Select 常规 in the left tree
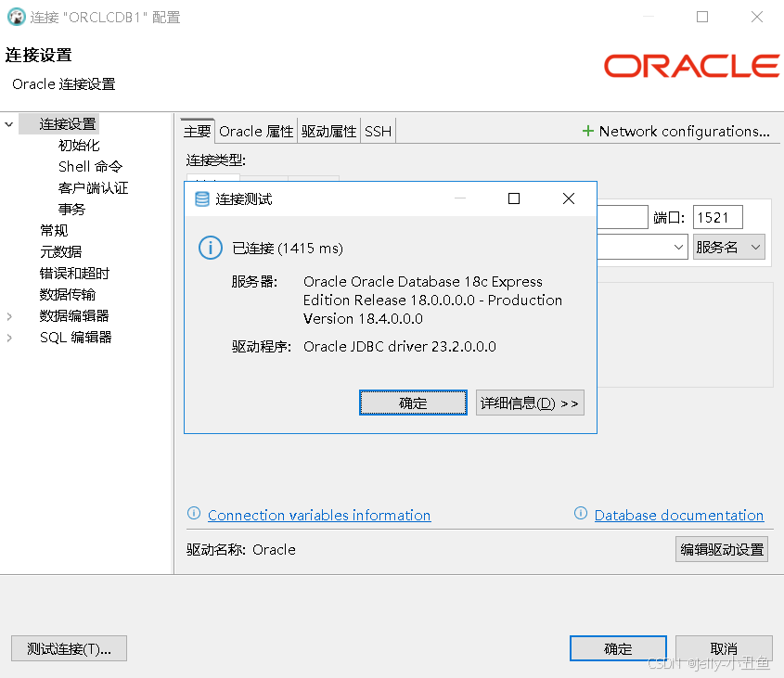Image resolution: width=784 pixels, height=678 pixels. [54, 231]
